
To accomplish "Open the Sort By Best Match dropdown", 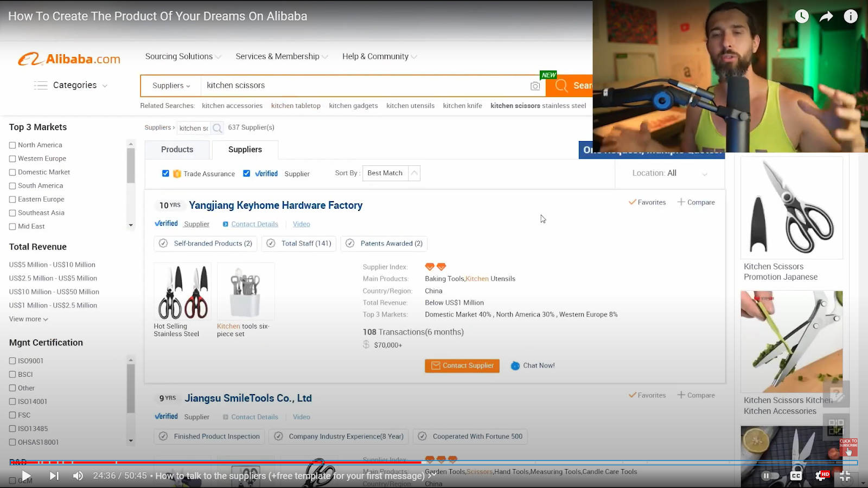I will [391, 173].
